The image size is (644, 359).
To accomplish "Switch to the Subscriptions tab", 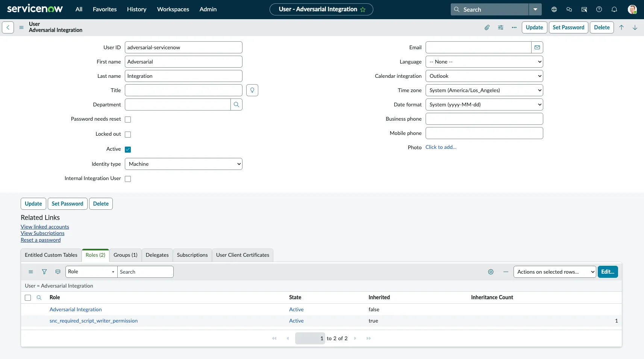I will click(192, 255).
